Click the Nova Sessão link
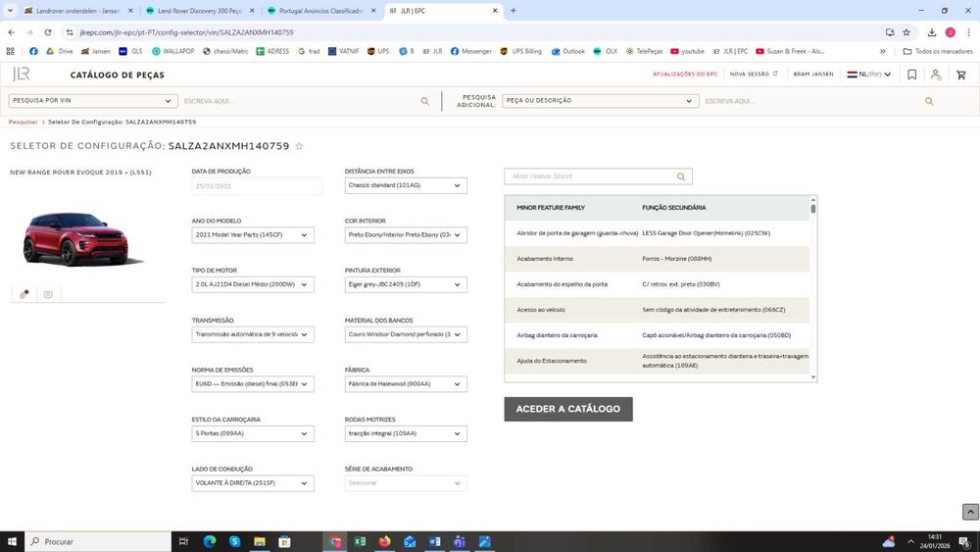Image resolution: width=980 pixels, height=552 pixels. pyautogui.click(x=753, y=75)
